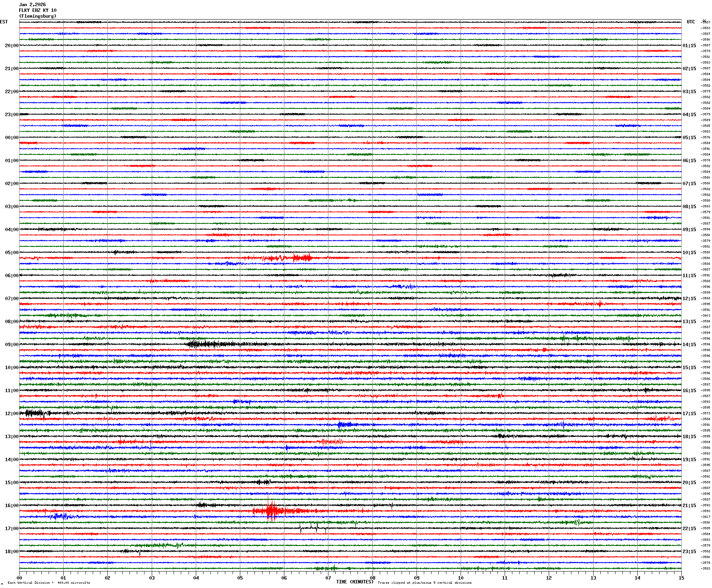Click the large red seismic burst after 16:00 EST
712x588 pixels.
[x=272, y=511]
